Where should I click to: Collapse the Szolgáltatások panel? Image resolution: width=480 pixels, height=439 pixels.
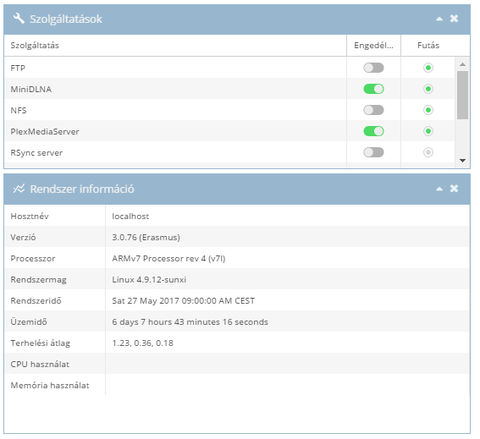[x=439, y=19]
